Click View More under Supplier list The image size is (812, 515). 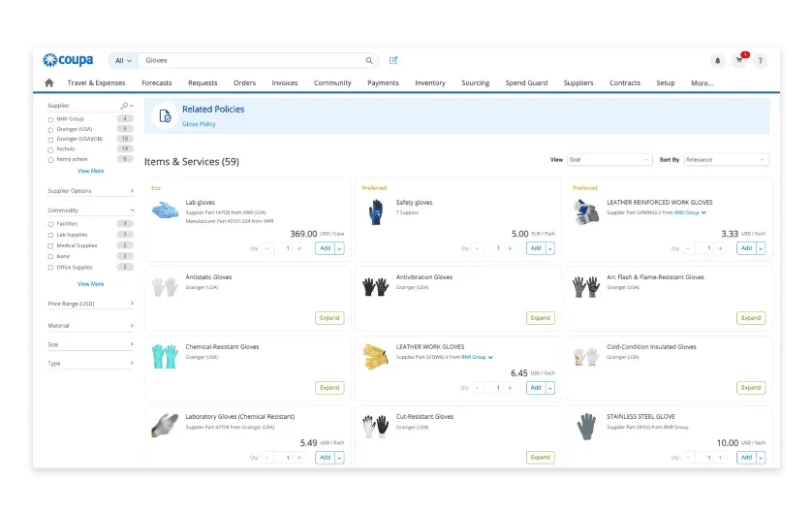(x=91, y=171)
